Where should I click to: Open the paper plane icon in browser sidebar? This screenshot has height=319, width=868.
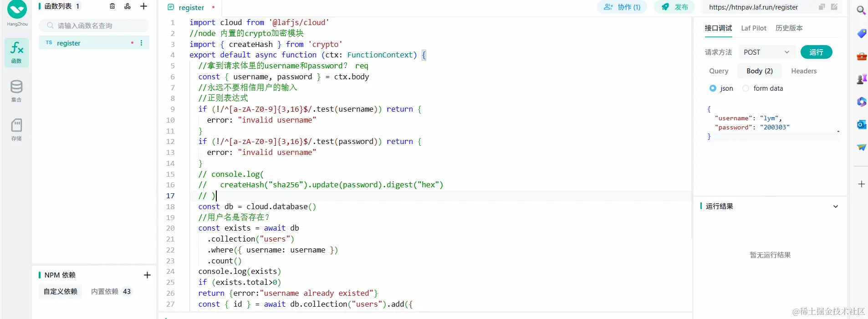coord(861,147)
